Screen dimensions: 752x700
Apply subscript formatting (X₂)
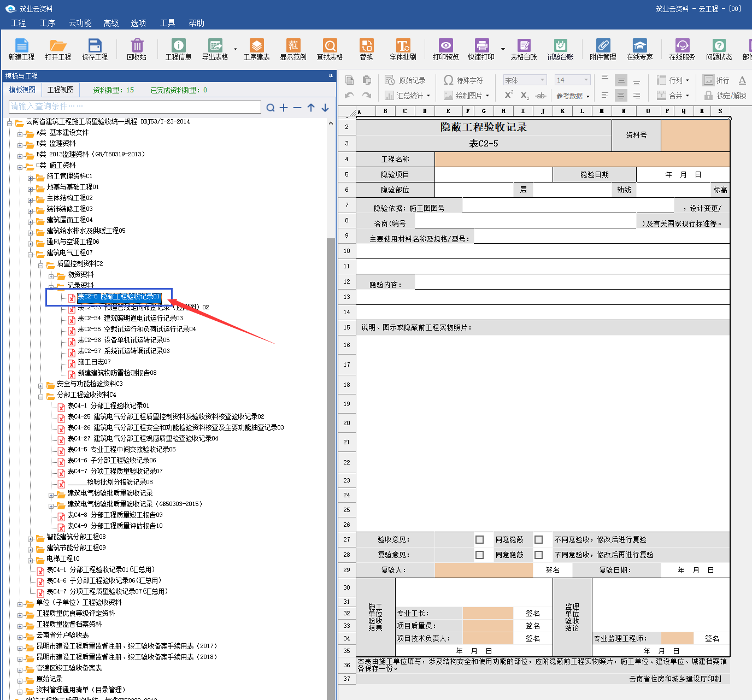pos(525,96)
